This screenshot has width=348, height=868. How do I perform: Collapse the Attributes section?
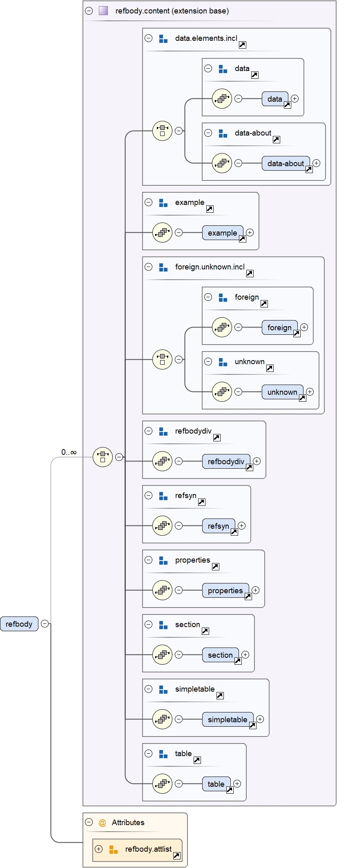pyautogui.click(x=89, y=822)
